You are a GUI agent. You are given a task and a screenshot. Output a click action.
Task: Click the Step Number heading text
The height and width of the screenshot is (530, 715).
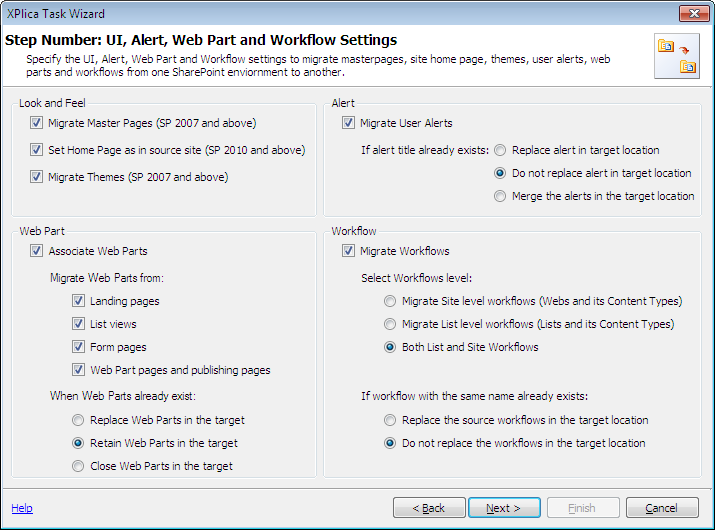coord(201,40)
